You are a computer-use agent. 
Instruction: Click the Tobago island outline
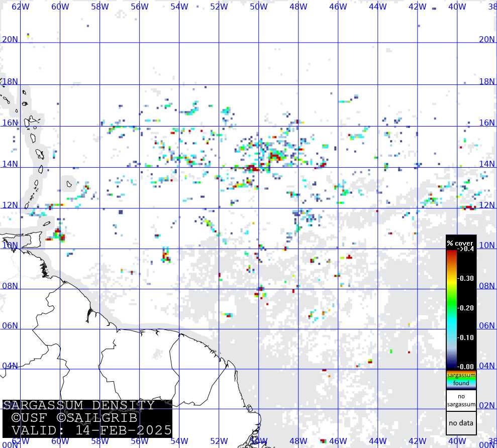46,224
